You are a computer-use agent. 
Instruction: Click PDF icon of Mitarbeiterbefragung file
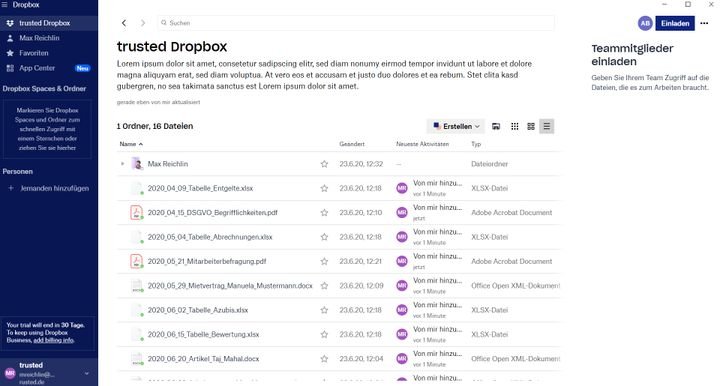pyautogui.click(x=136, y=261)
